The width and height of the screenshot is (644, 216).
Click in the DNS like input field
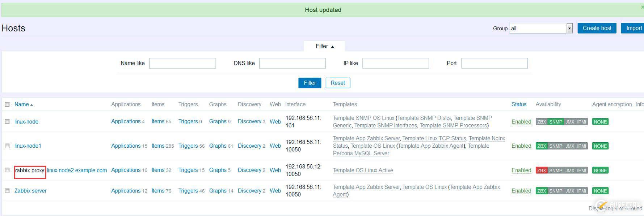coord(292,63)
